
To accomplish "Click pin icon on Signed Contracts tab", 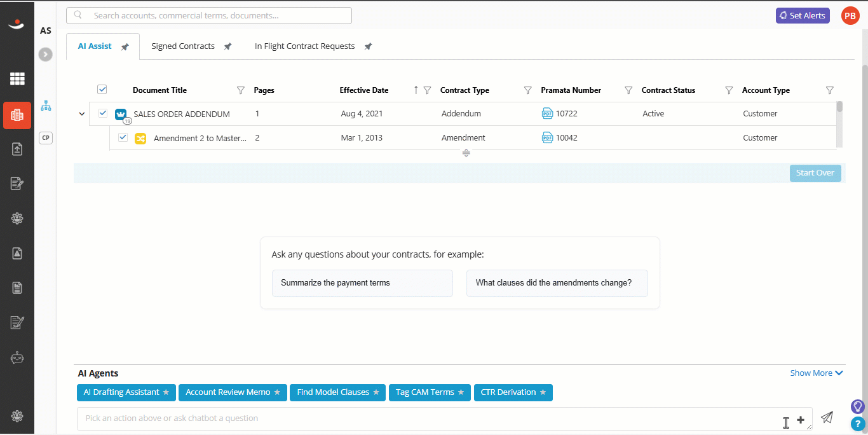I will (227, 46).
